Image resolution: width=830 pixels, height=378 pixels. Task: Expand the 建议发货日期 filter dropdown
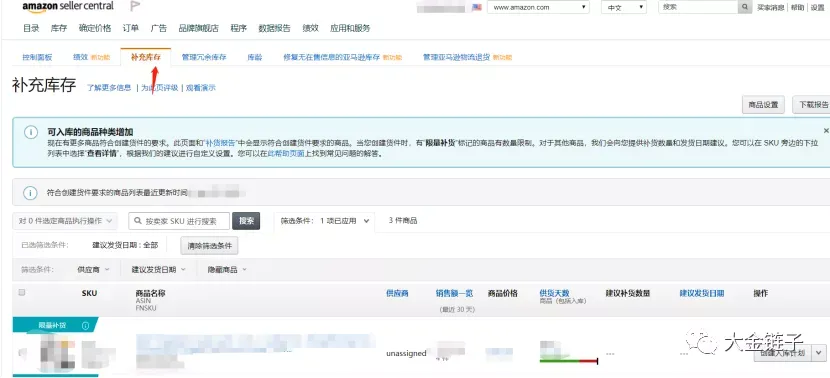coord(159,269)
